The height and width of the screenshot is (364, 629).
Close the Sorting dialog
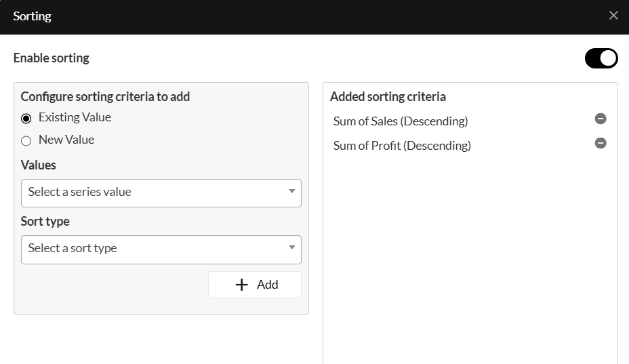pos(613,16)
